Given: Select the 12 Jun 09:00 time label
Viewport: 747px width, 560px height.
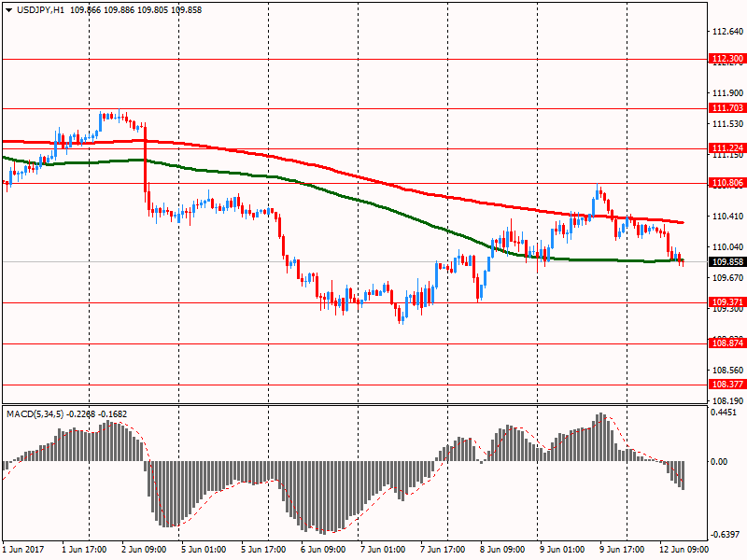Looking at the screenshot, I should 684,550.
